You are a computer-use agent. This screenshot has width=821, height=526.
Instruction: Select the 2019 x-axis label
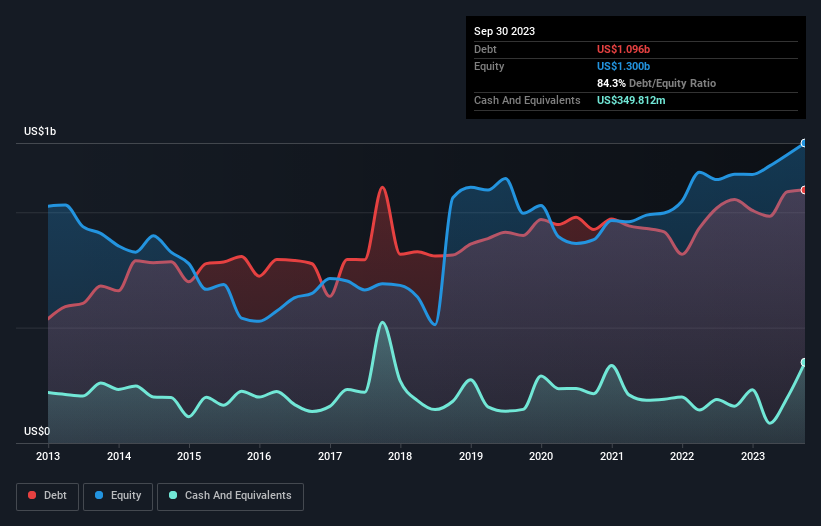click(471, 456)
